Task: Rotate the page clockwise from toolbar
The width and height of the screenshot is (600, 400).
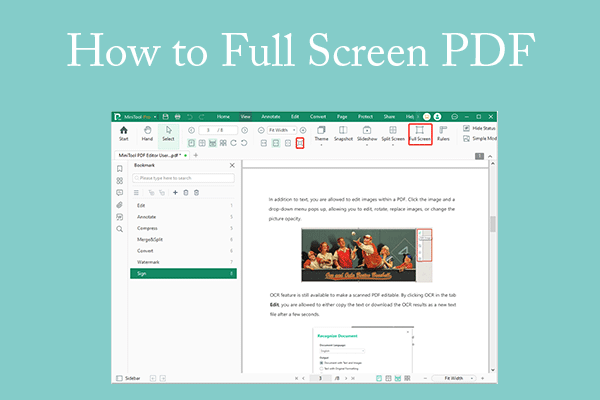Action: [234, 143]
